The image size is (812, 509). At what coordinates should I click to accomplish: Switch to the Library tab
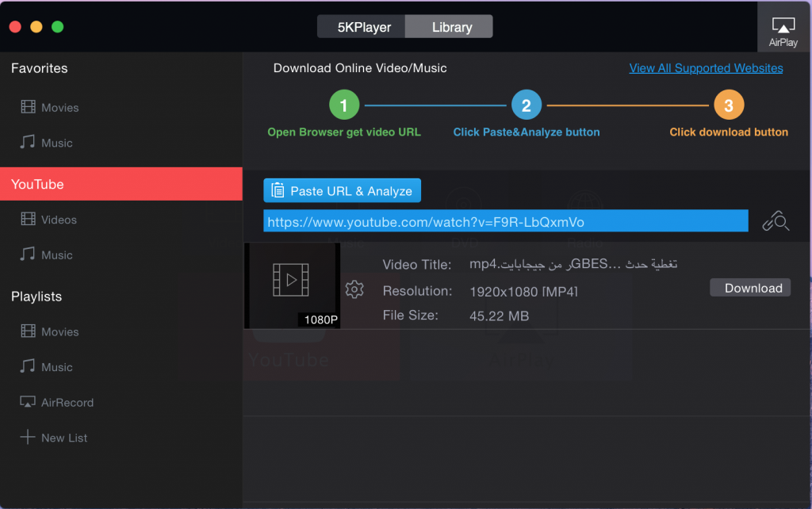(x=449, y=26)
